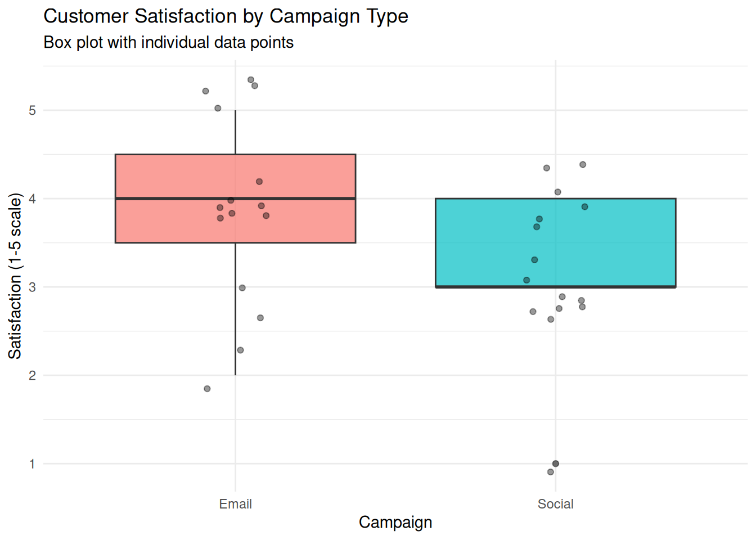This screenshot has width=756, height=540.
Task: Click the subtitle Box plot with individual data points
Action: coord(168,43)
